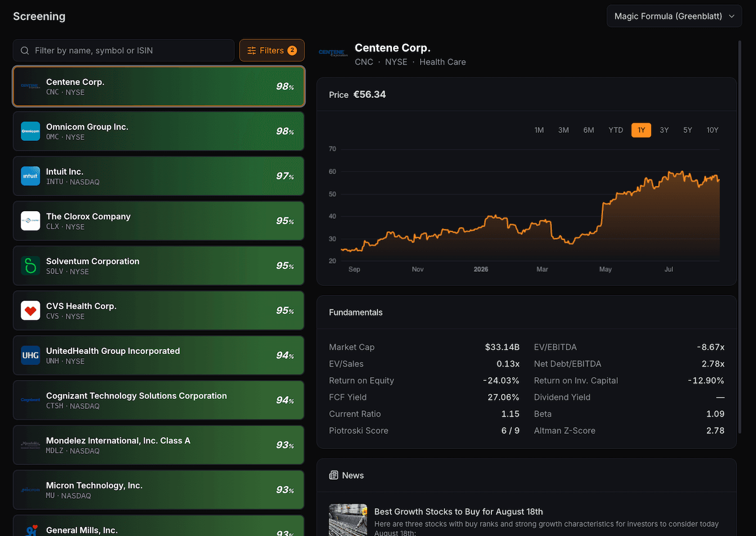Viewport: 756px width, 536px height.
Task: Click the Mondelez International logo
Action: [x=30, y=445]
